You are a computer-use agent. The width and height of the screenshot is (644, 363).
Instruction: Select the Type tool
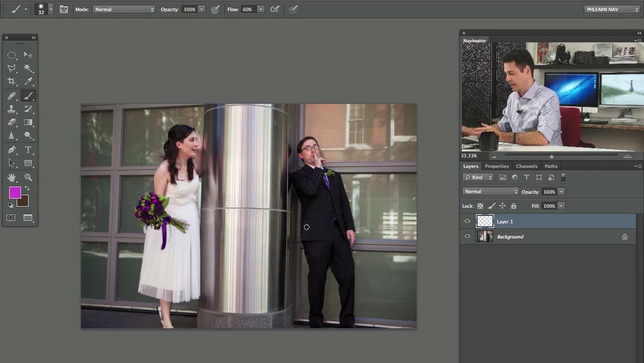click(28, 150)
